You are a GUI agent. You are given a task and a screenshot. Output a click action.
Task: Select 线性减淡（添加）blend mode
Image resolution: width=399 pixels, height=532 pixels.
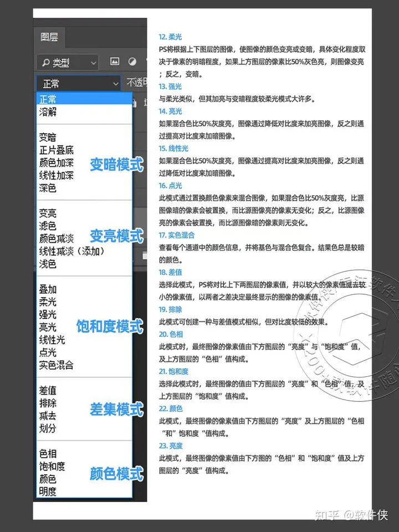71,252
